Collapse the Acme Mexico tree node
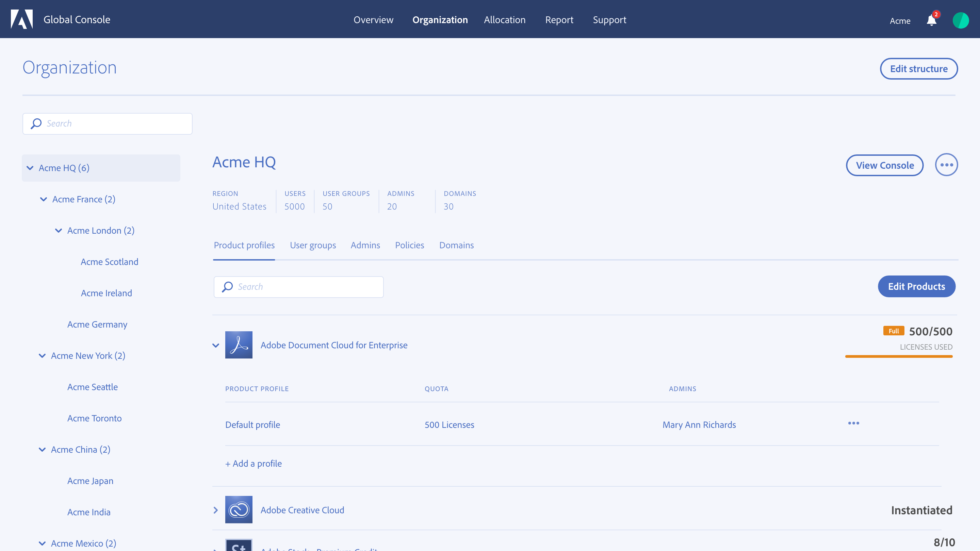 pyautogui.click(x=42, y=544)
